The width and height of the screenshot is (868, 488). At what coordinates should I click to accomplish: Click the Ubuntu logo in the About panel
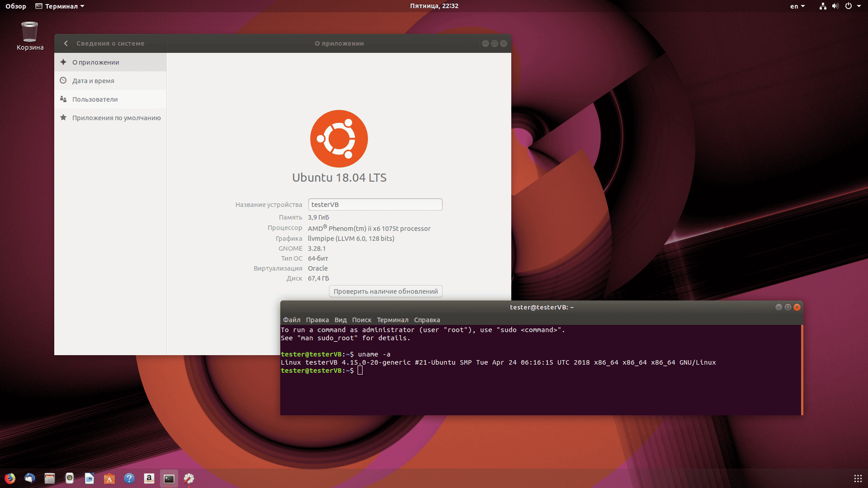click(x=339, y=139)
